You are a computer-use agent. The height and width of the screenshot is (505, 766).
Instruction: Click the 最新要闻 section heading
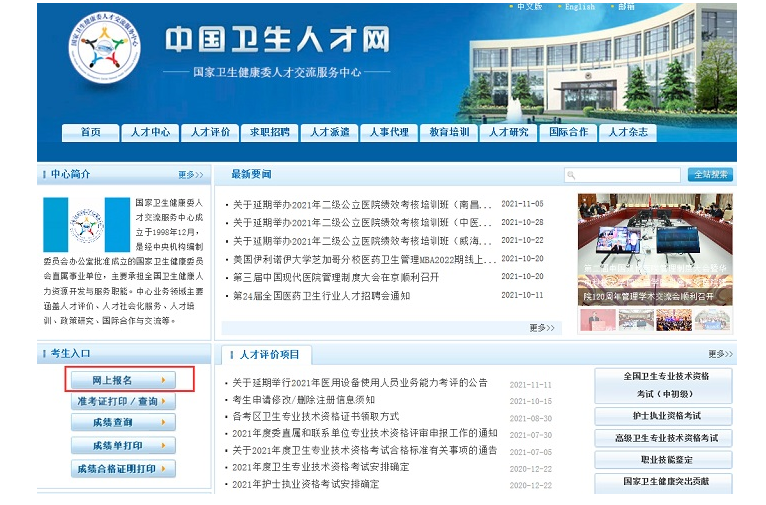pos(251,174)
